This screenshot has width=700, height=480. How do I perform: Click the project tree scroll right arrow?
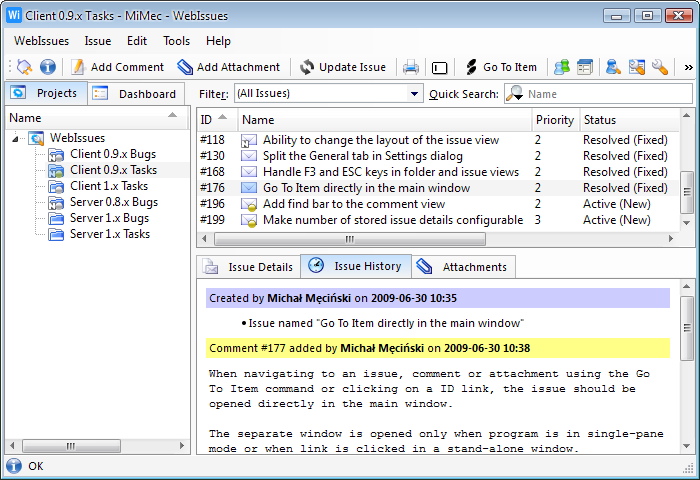coord(182,446)
